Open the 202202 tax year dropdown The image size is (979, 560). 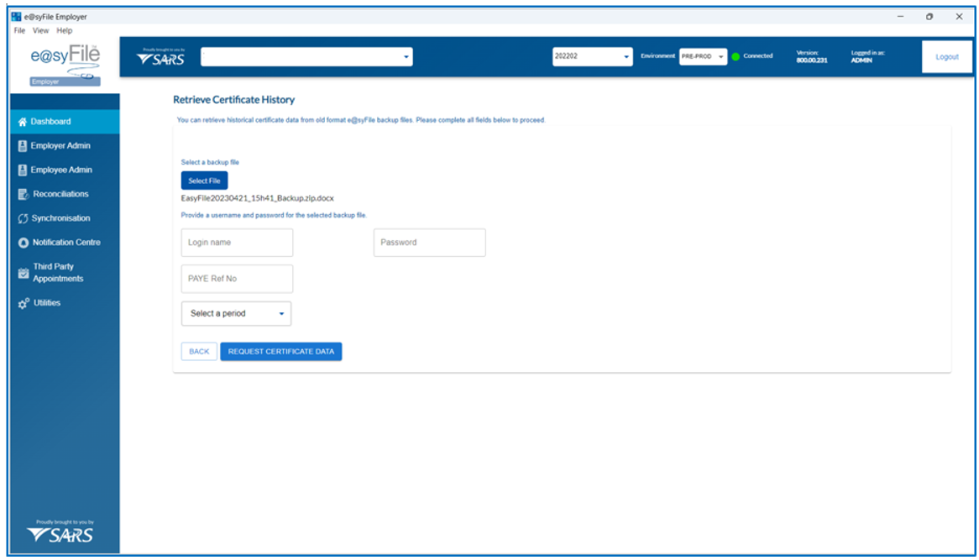pyautogui.click(x=592, y=56)
